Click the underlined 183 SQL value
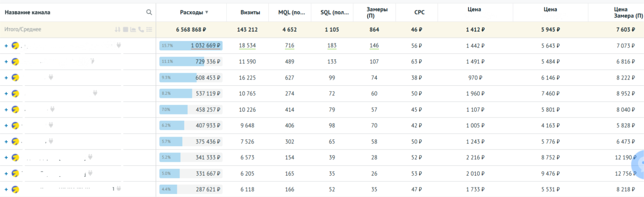Image resolution: width=644 pixels, height=197 pixels. tap(332, 45)
